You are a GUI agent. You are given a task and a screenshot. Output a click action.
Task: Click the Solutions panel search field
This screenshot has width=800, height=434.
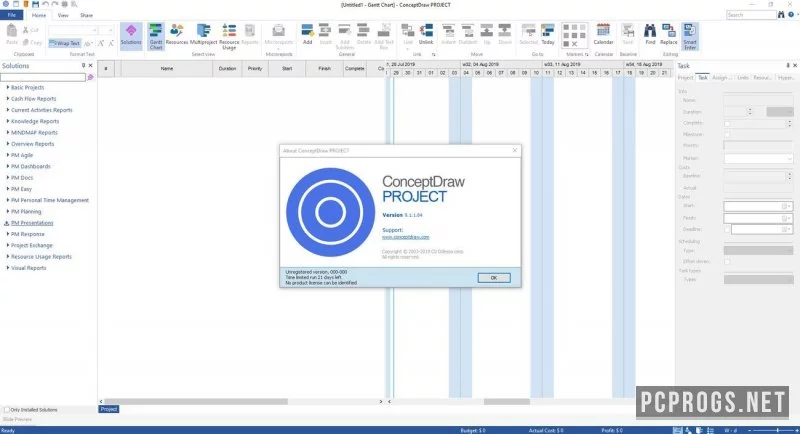tap(43, 77)
